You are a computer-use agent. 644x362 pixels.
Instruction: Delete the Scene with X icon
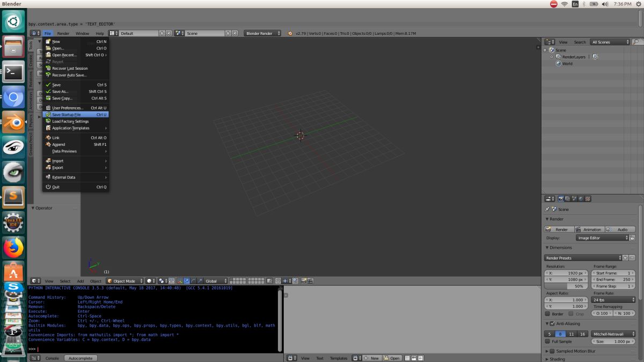(x=234, y=33)
